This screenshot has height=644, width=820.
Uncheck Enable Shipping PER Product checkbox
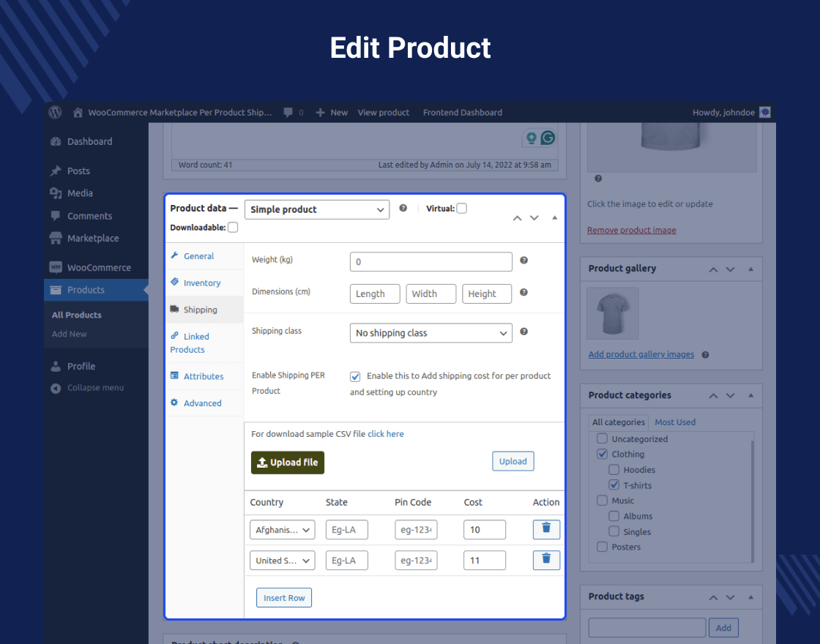[355, 376]
